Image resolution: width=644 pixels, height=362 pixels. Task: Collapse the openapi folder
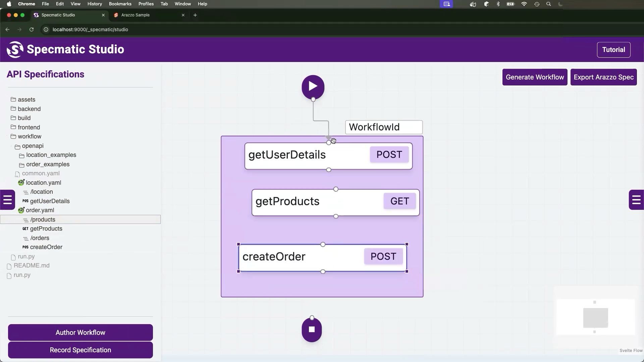point(33,146)
